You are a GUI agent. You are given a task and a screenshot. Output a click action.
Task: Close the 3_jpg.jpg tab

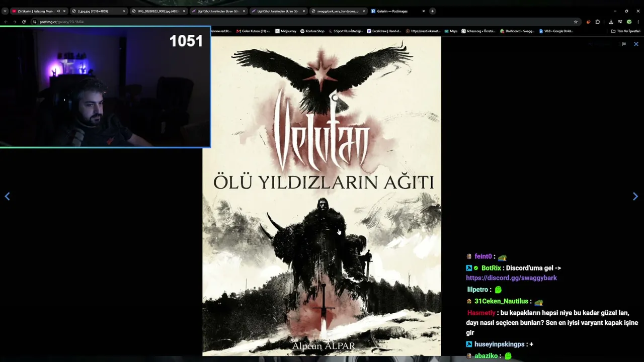point(124,11)
